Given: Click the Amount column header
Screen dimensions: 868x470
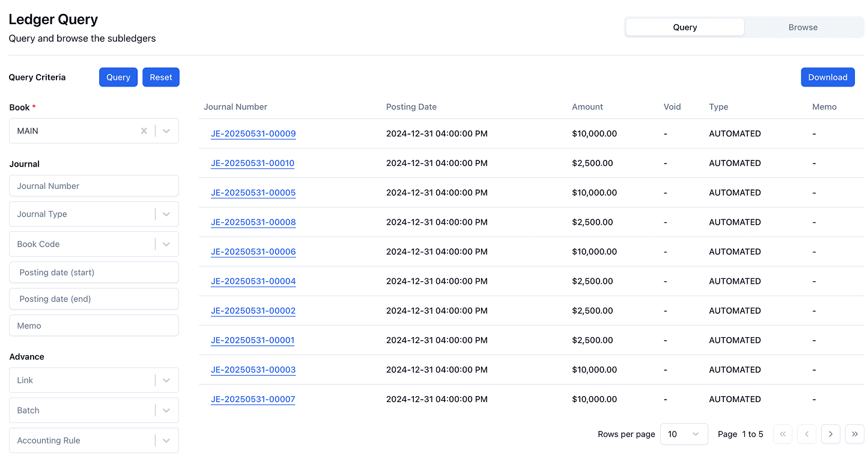Looking at the screenshot, I should point(587,106).
